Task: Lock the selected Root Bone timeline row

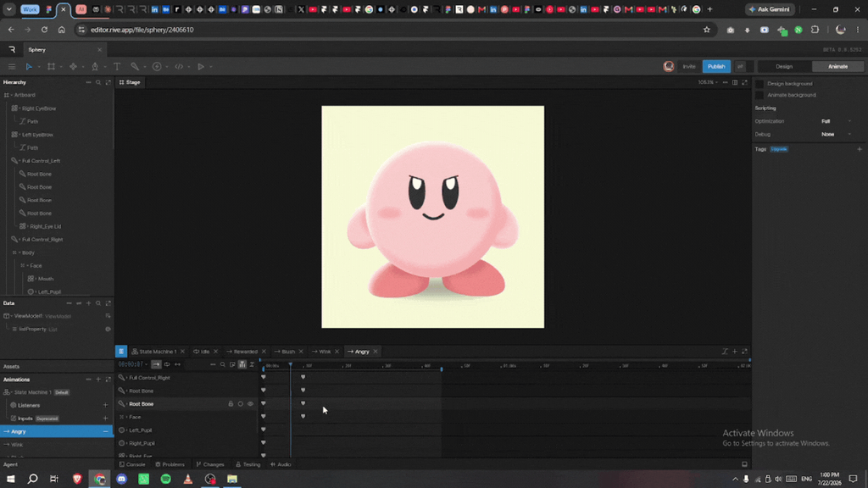Action: point(231,404)
